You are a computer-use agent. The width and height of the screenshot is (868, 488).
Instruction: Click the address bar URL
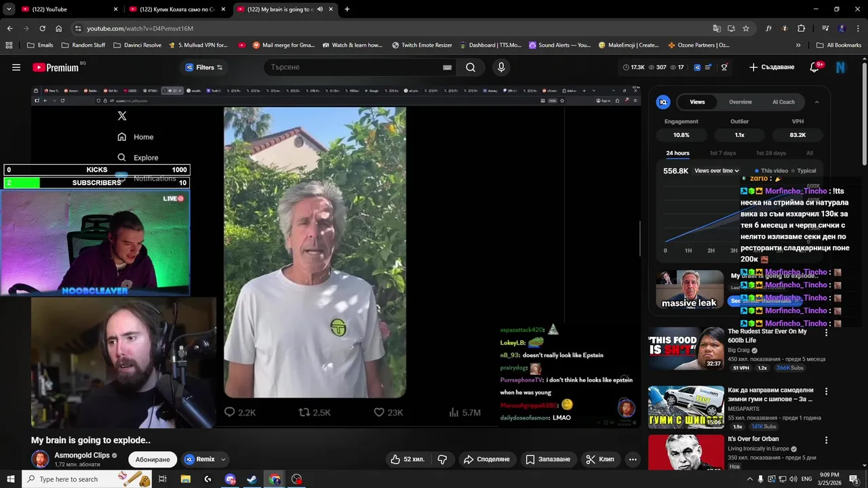[140, 28]
